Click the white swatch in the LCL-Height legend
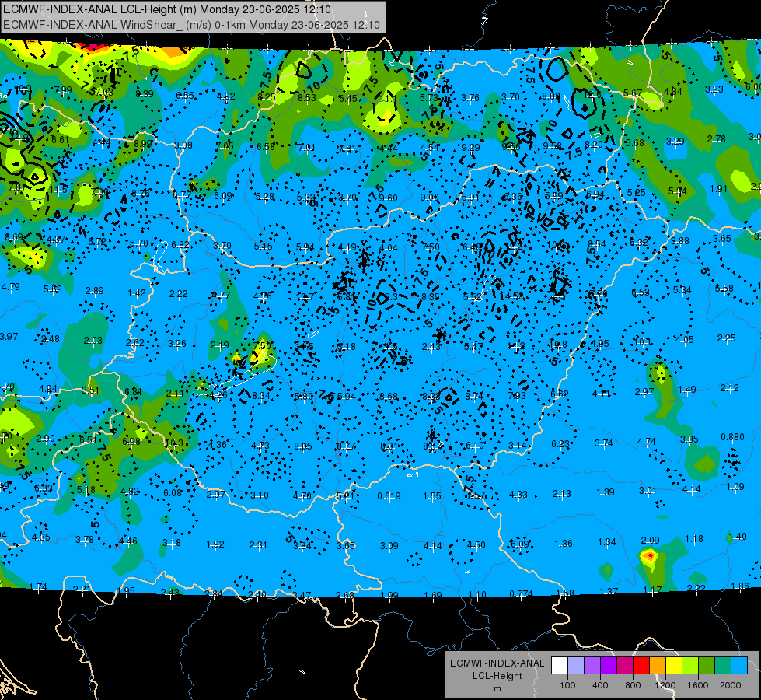 click(x=560, y=665)
